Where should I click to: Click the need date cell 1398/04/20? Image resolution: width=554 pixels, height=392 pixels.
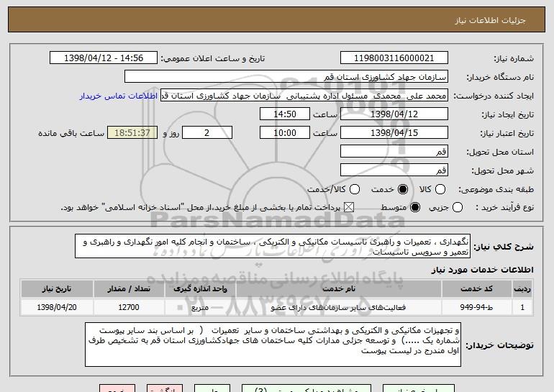coord(57,307)
